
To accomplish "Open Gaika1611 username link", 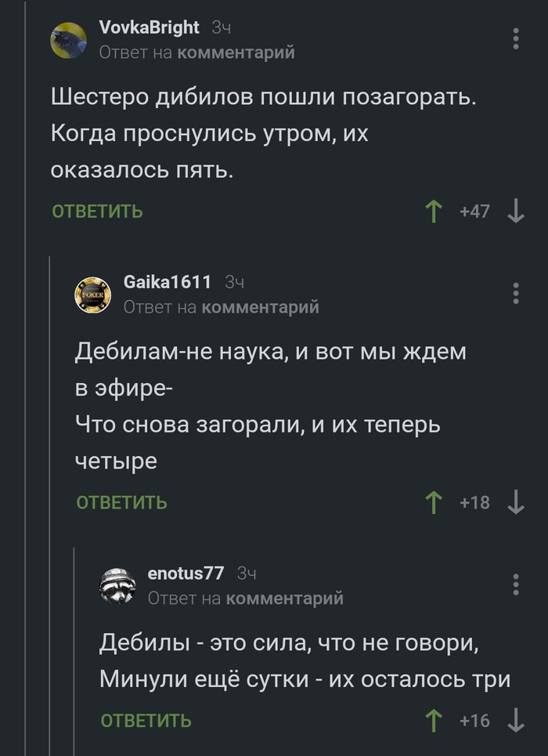I will click(x=168, y=283).
